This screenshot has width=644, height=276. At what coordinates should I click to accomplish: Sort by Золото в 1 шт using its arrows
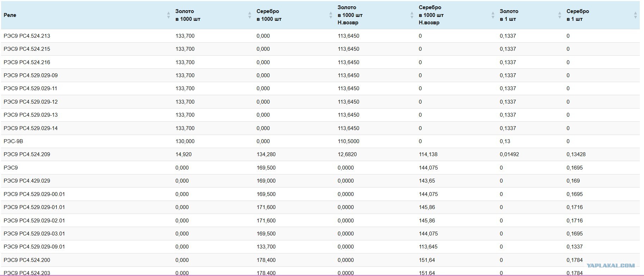(x=559, y=15)
